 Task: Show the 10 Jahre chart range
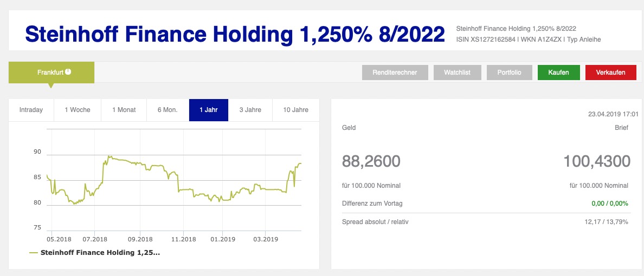[296, 110]
